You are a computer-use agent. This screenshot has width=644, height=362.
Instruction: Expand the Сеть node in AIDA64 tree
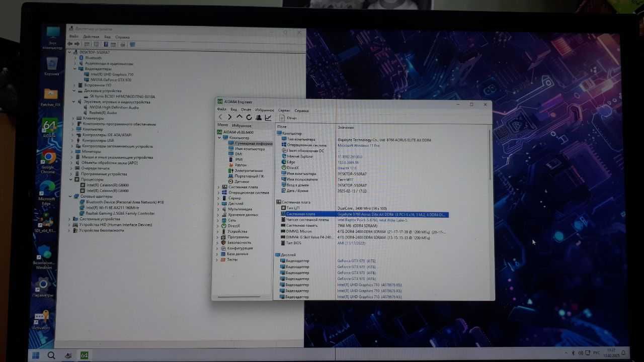[218, 220]
